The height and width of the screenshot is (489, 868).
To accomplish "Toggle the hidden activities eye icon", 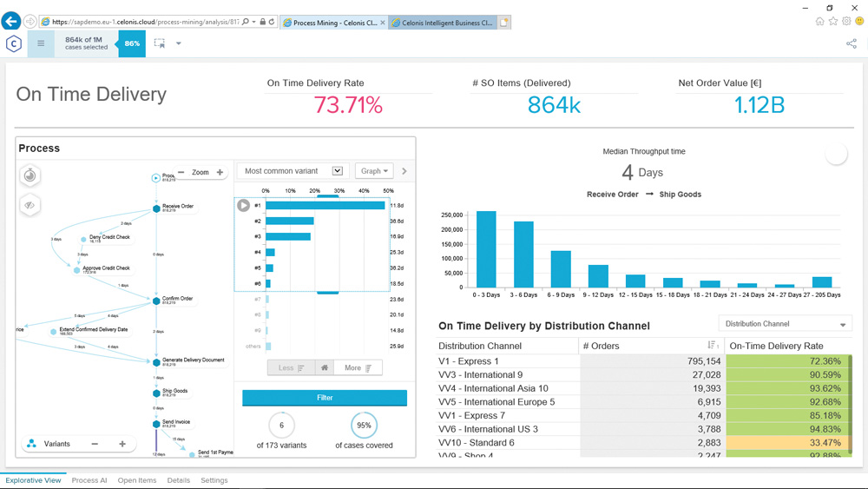I will pos(30,206).
